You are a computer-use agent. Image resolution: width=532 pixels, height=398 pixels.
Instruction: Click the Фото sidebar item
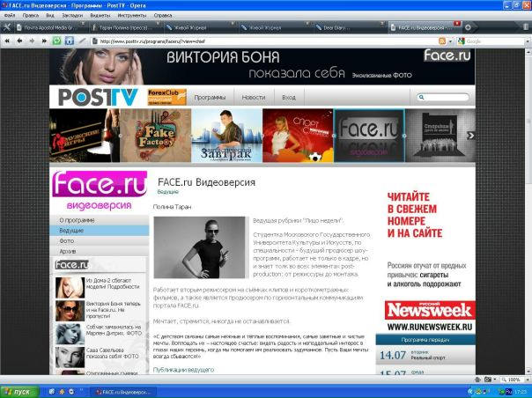(x=67, y=240)
